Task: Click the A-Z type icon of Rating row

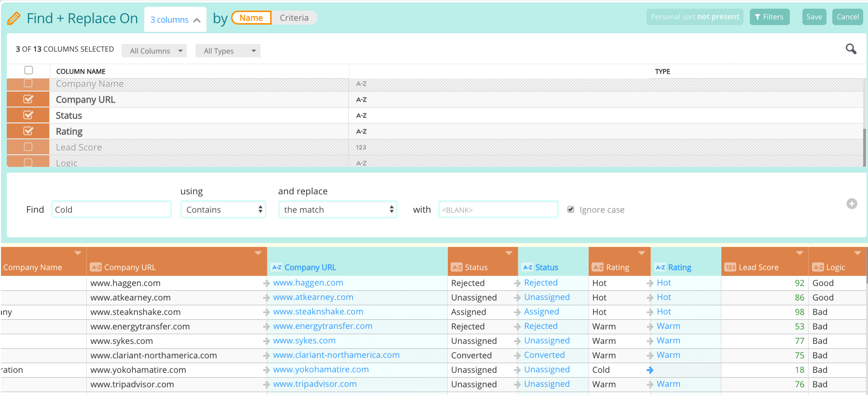Action: coord(361,132)
